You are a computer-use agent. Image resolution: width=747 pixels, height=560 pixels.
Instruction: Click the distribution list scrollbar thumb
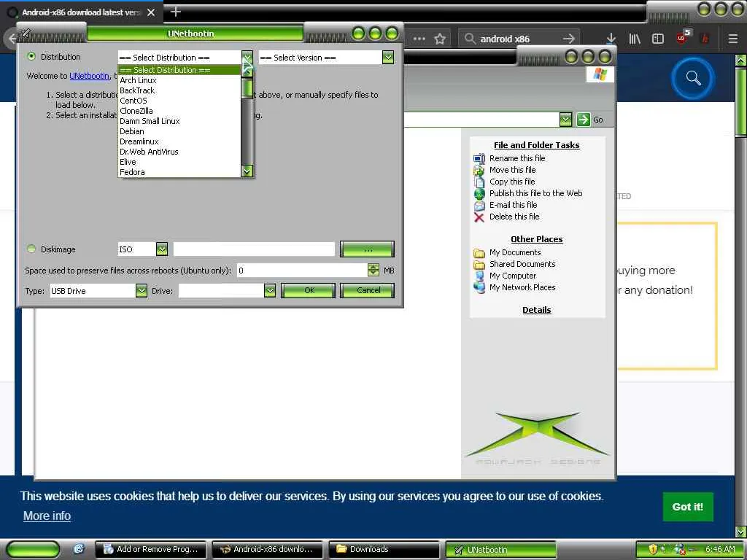(x=247, y=88)
